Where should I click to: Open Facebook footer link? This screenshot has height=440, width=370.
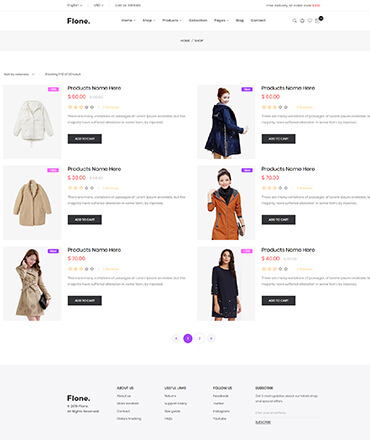221,396
